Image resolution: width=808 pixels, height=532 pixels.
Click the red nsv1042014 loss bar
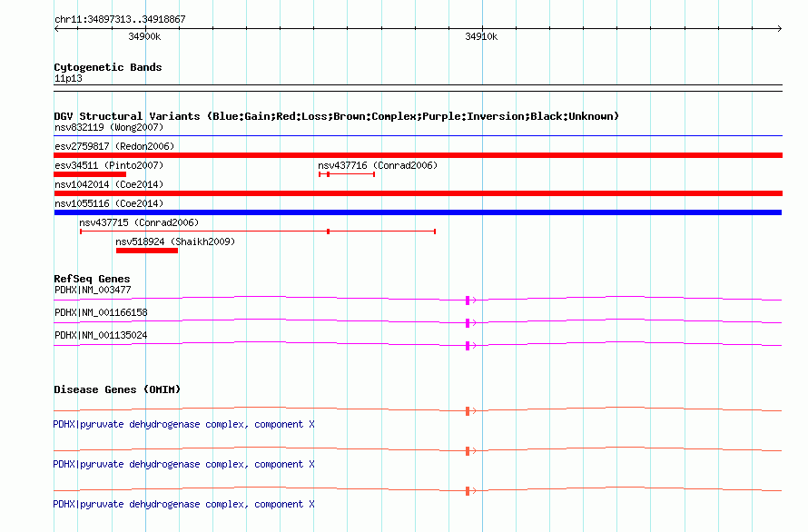point(418,193)
